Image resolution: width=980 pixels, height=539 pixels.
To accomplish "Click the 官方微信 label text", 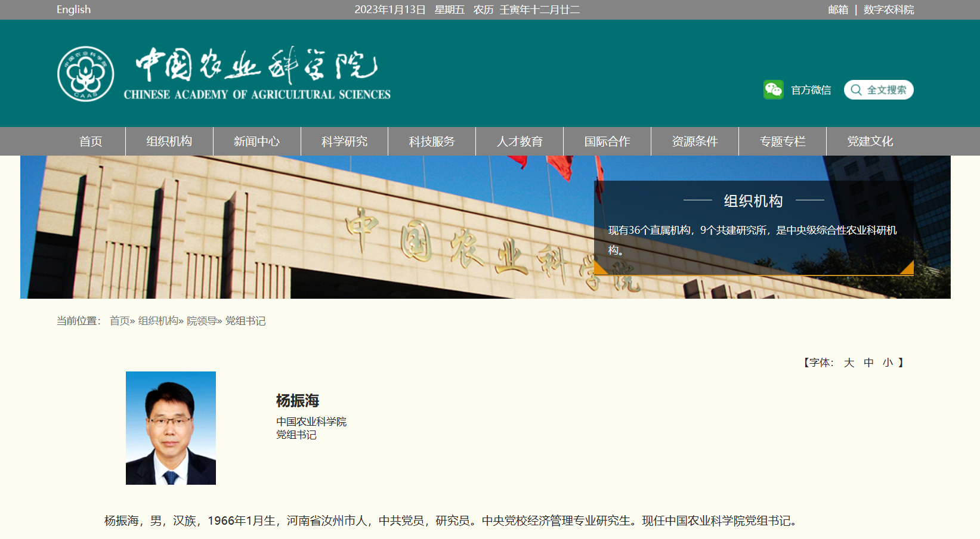I will point(811,90).
